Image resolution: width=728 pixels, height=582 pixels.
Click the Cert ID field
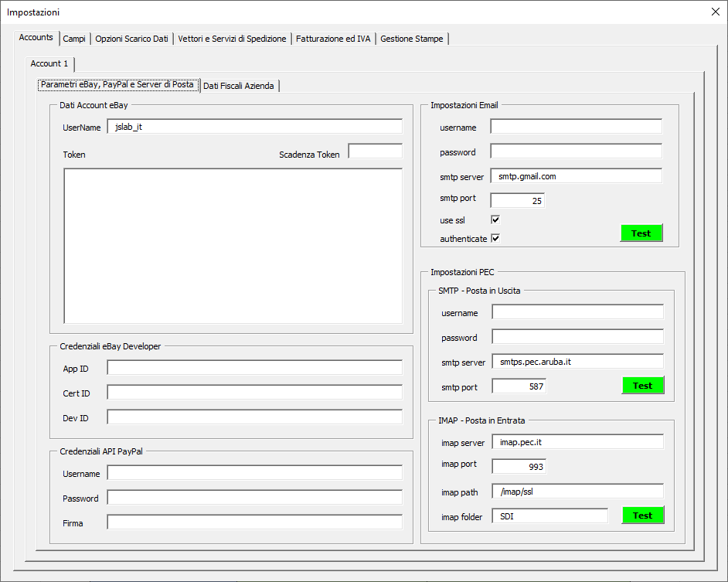pyautogui.click(x=254, y=393)
